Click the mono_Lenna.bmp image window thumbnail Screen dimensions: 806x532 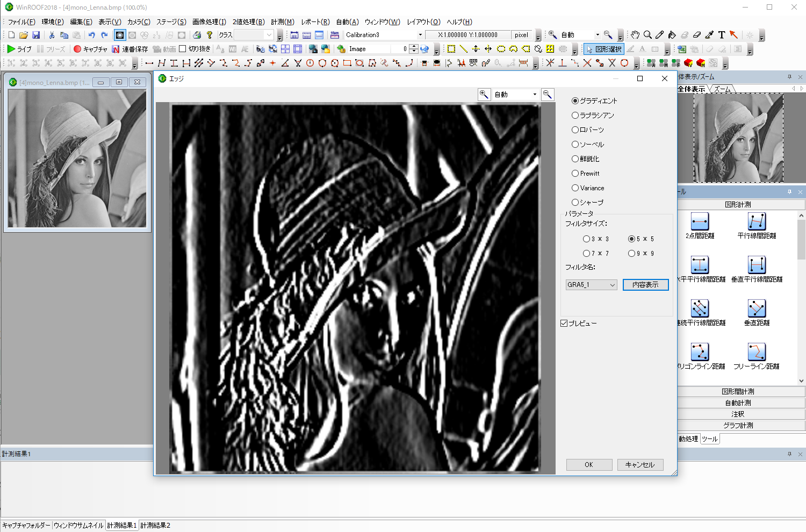point(77,159)
